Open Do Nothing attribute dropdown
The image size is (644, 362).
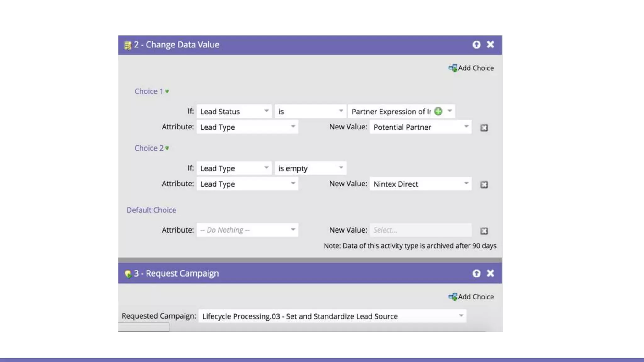point(293,230)
